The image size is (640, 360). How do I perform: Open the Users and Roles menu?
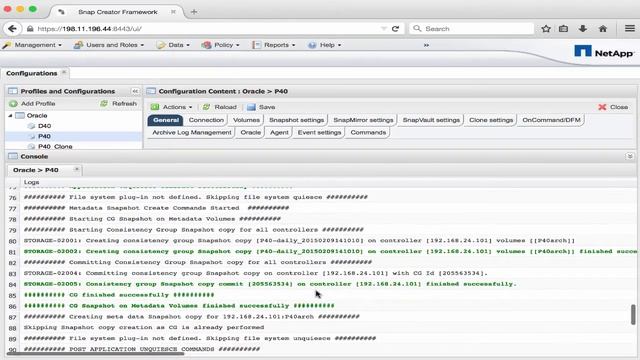pos(109,45)
